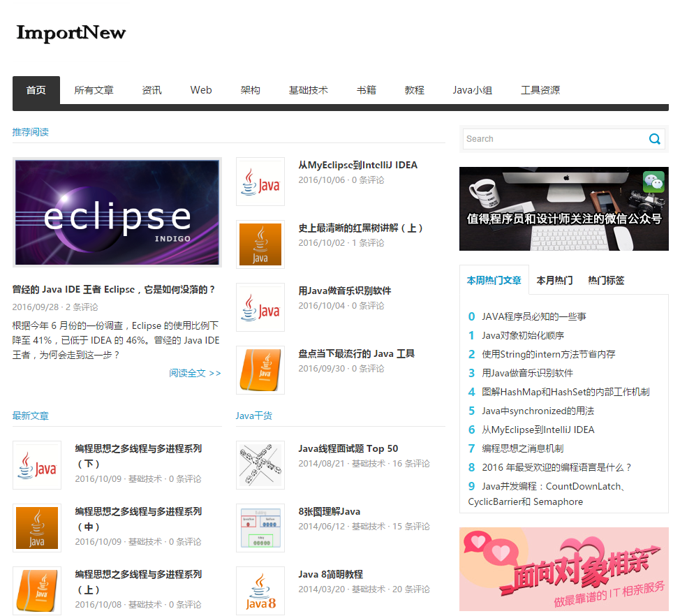673x616 pixels.
Task: Click the Java 8 logo thumbnail
Action: coord(260,591)
